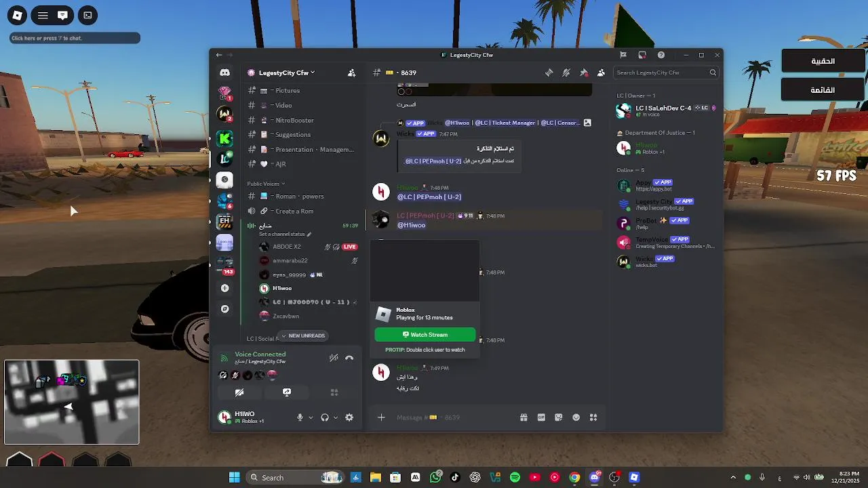Select the Suggestions channel
The height and width of the screenshot is (488, 868).
(x=302, y=135)
